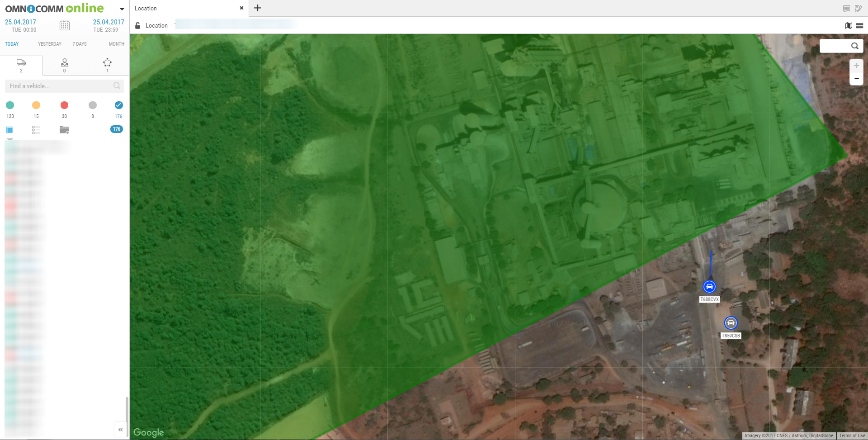Open the vehicle groups folder icon
The height and width of the screenshot is (440, 868).
[64, 130]
